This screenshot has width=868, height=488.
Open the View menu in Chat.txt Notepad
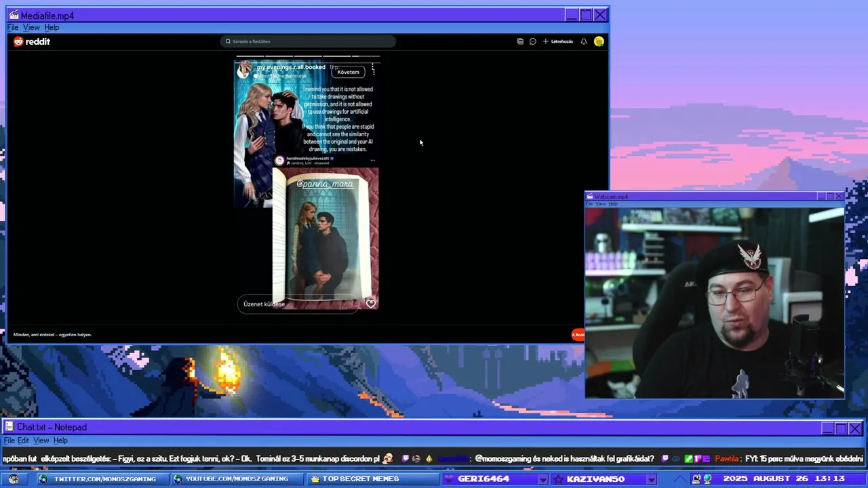41,441
